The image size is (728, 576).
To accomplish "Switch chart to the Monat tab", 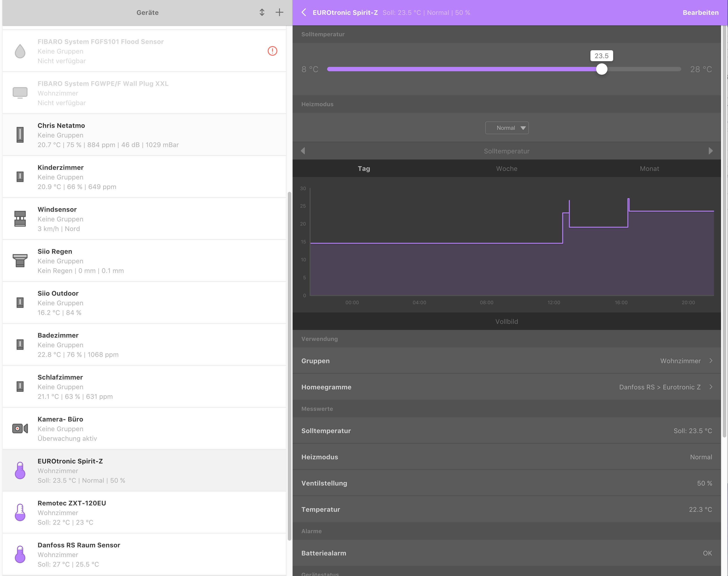I will tap(649, 168).
